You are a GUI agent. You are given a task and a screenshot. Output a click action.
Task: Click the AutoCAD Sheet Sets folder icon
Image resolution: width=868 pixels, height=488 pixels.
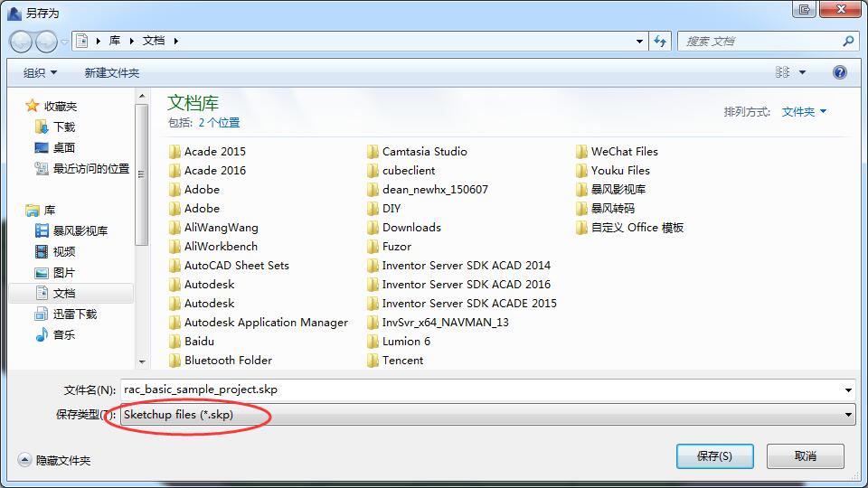click(175, 266)
